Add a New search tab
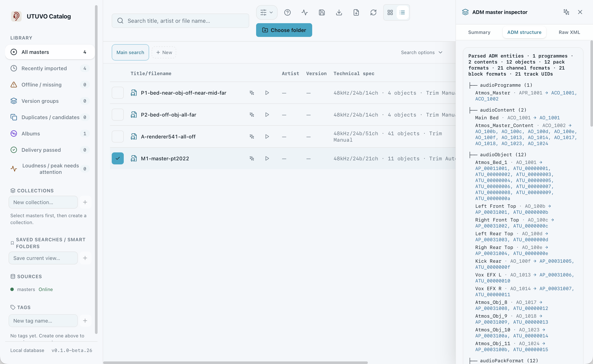Viewport: 593px width, 364px height. (x=164, y=52)
